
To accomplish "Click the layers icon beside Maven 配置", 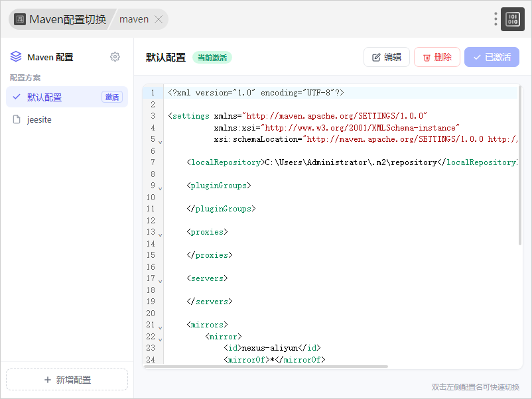I will (16, 56).
